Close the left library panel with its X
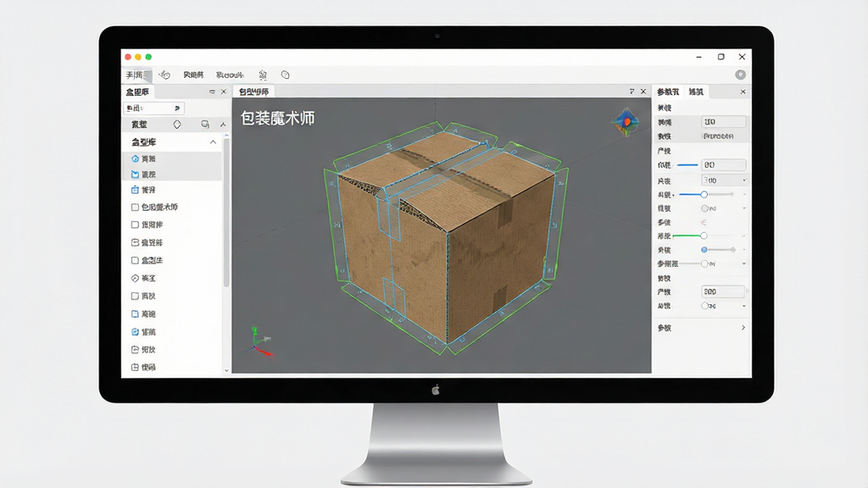Image resolution: width=868 pixels, height=488 pixels. (x=224, y=91)
